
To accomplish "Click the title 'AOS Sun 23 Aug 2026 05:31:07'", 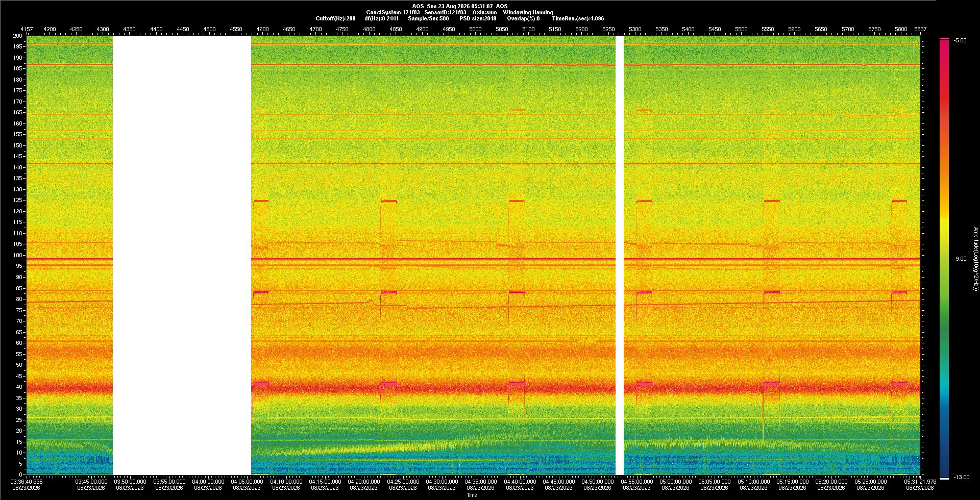I will [453, 6].
